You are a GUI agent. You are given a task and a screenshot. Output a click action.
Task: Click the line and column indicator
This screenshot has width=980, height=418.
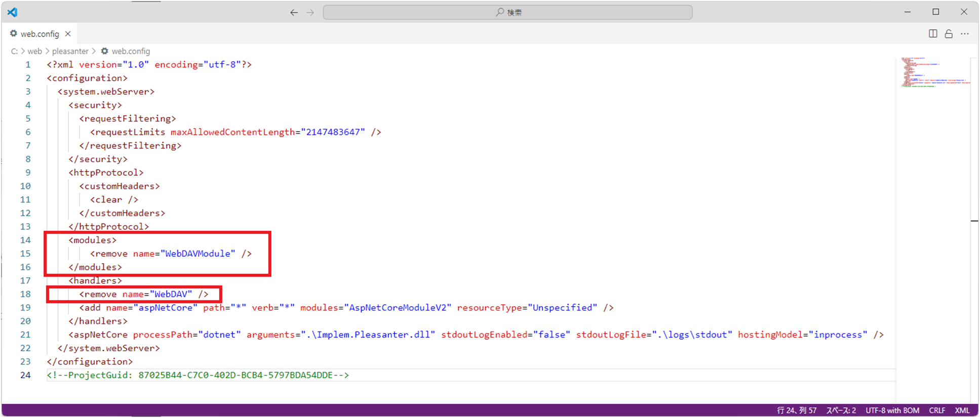[x=797, y=410]
